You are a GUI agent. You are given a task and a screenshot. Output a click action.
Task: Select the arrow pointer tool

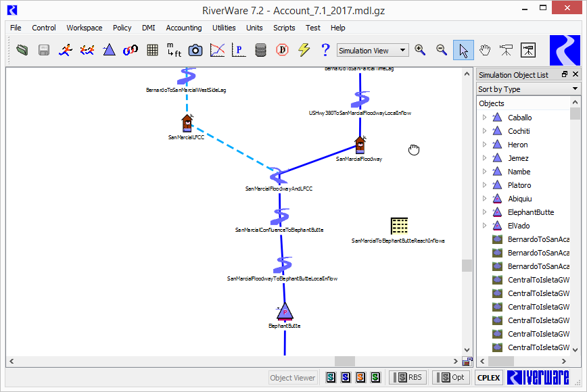click(x=463, y=50)
